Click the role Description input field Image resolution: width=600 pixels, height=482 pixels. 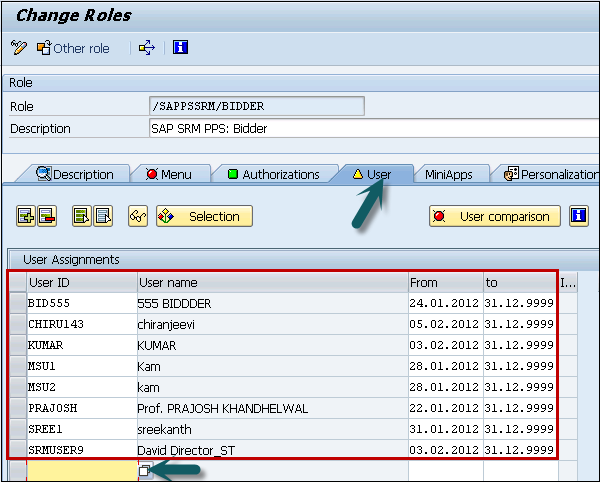[x=255, y=128]
